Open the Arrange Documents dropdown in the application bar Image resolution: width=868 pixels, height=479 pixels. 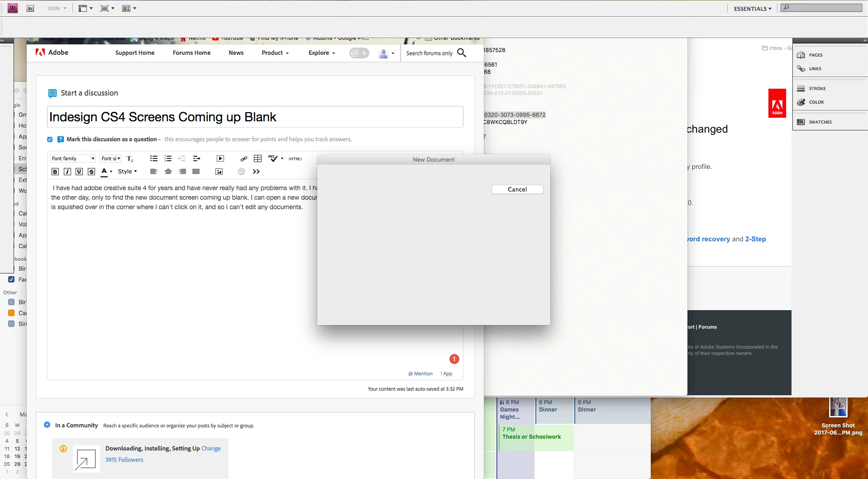coord(129,8)
